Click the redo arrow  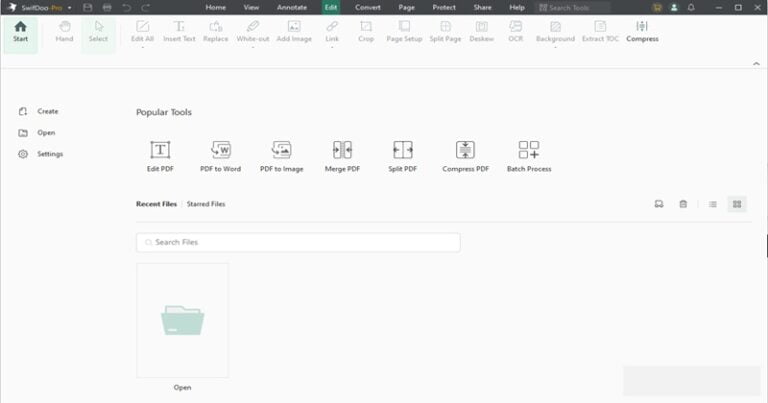145,7
